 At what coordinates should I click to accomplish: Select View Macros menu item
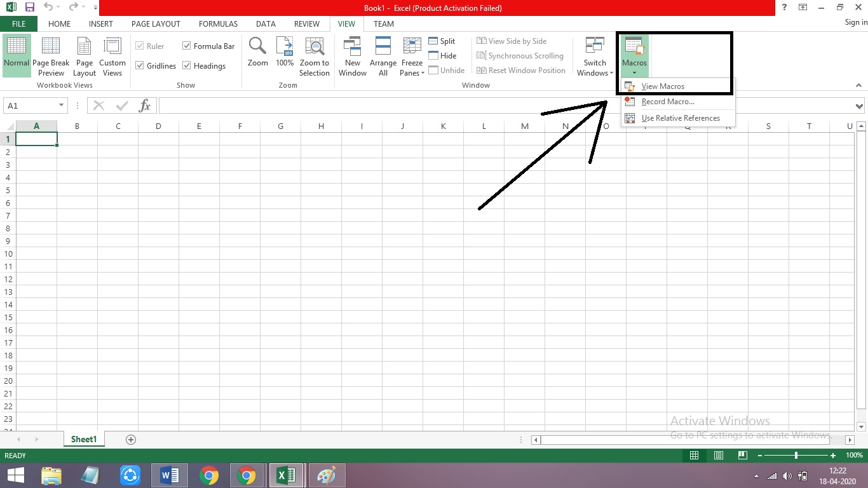pyautogui.click(x=678, y=86)
